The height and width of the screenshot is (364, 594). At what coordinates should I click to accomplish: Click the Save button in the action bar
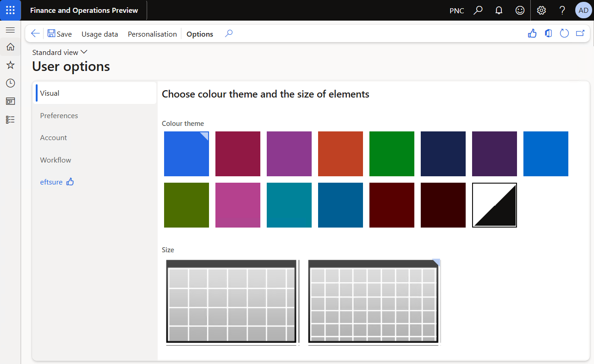pos(60,34)
